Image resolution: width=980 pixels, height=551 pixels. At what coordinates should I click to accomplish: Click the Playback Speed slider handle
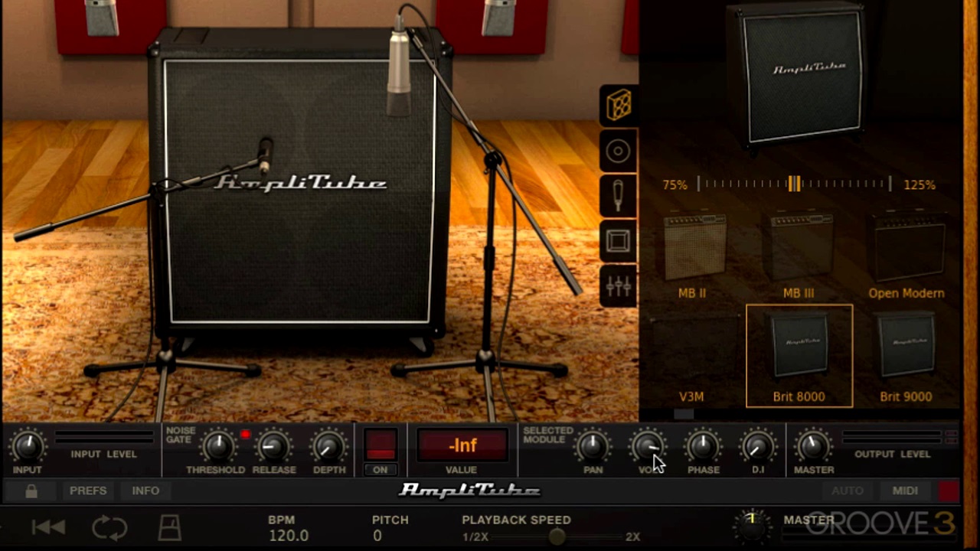click(557, 536)
